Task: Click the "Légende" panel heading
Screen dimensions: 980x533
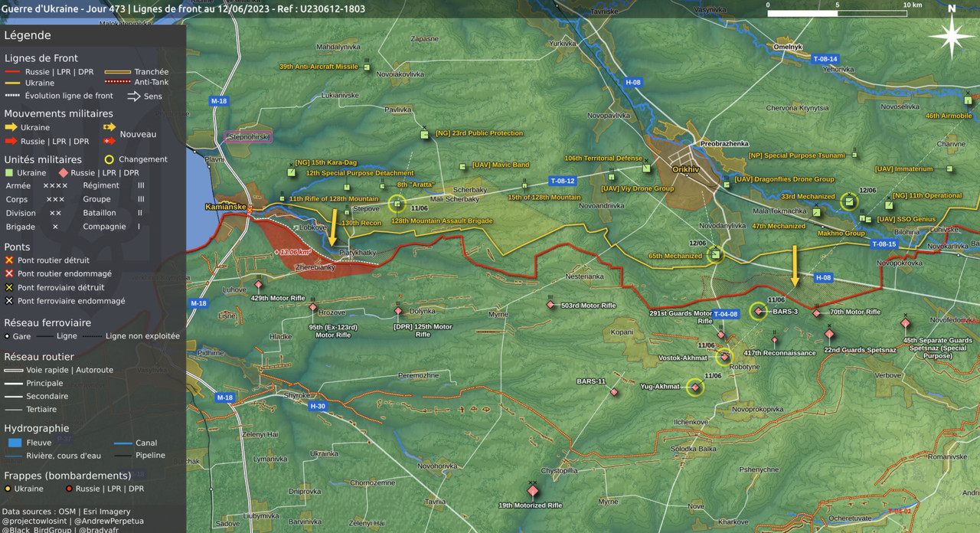Action: click(28, 35)
